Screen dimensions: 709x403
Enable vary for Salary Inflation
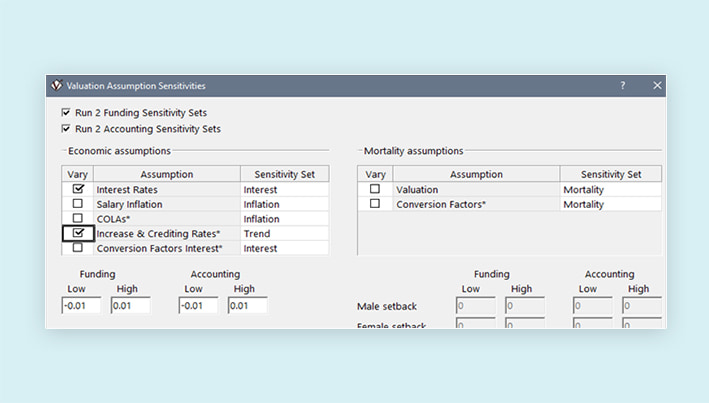pos(78,204)
